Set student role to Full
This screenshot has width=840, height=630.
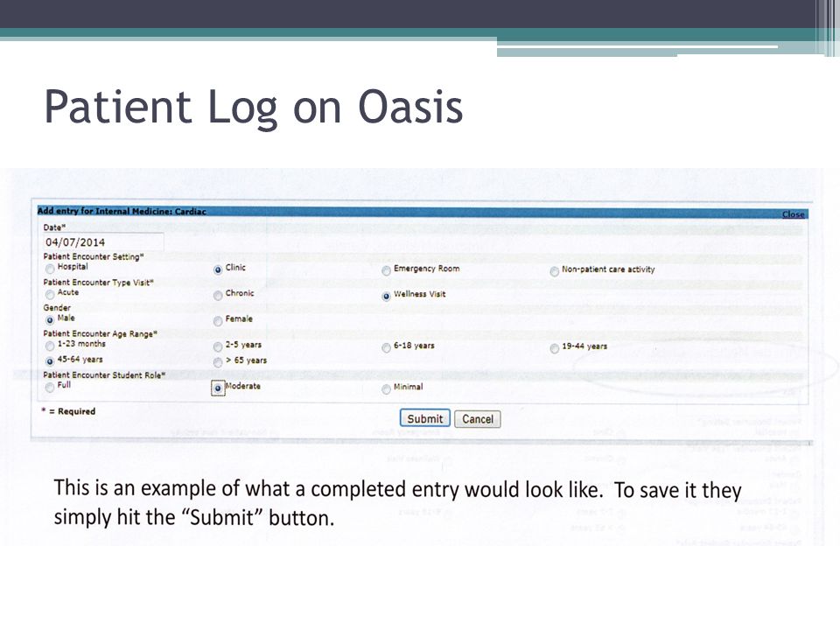point(50,387)
